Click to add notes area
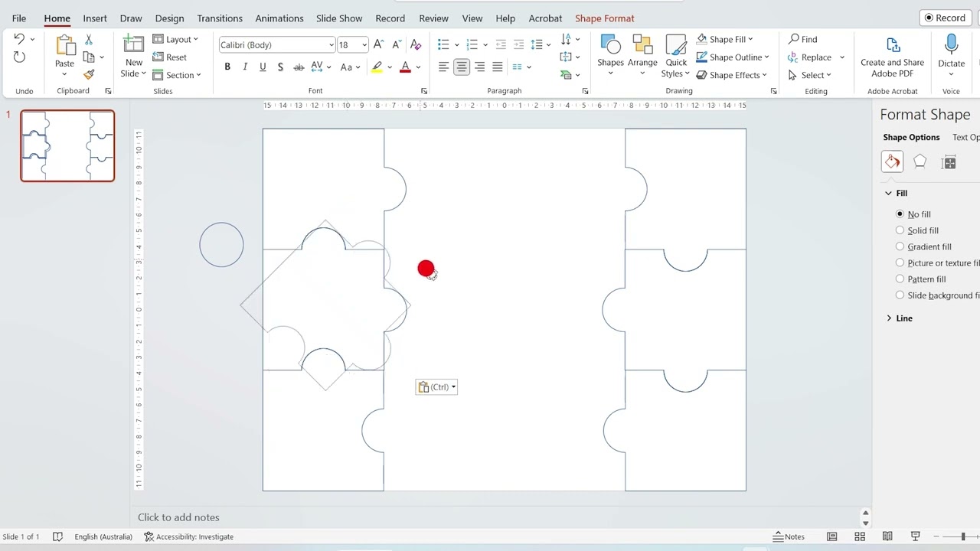Viewport: 980px width, 551px height. [x=178, y=517]
